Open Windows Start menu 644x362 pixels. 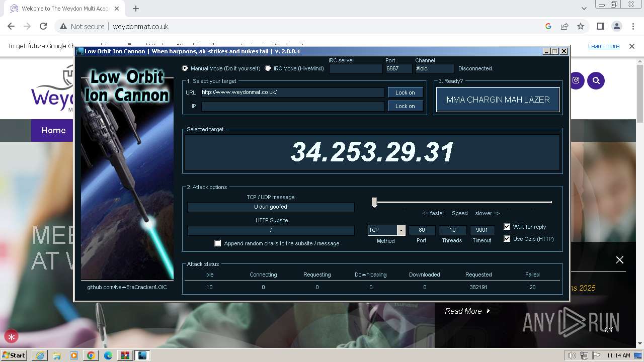(14, 355)
